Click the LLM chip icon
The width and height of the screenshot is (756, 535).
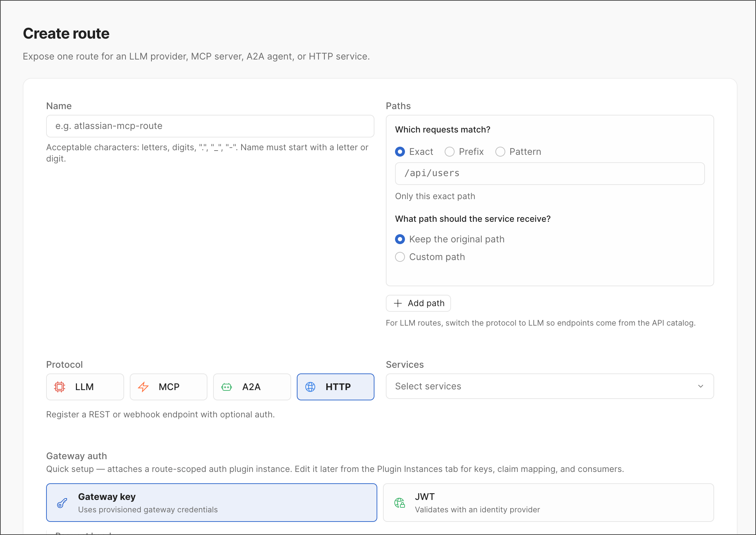point(60,387)
